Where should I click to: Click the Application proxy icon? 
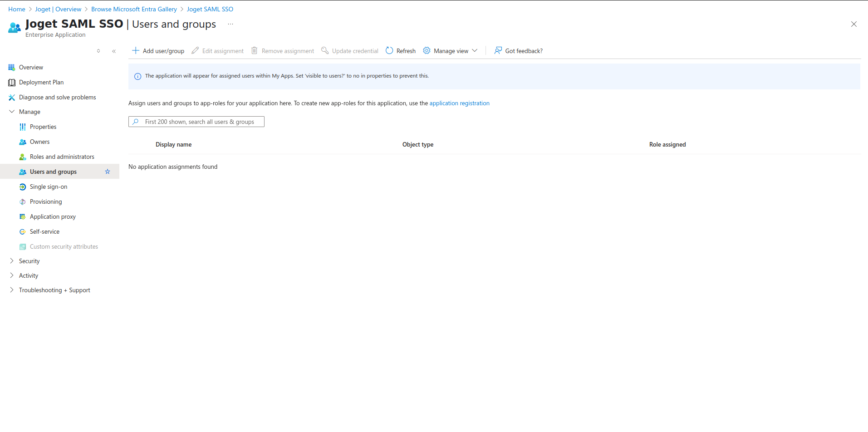click(x=23, y=216)
